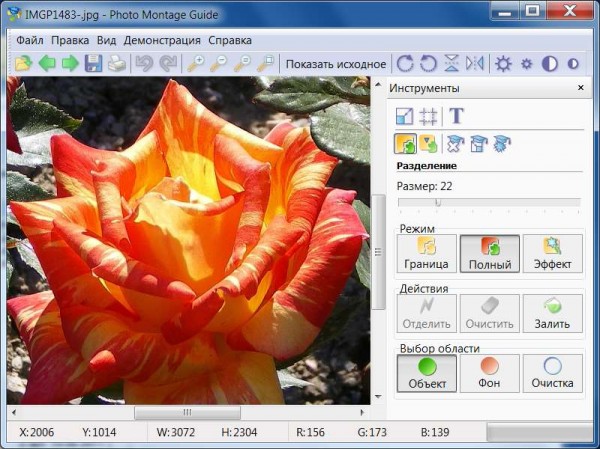Switch mode to Граница
The image size is (600, 449).
click(426, 254)
